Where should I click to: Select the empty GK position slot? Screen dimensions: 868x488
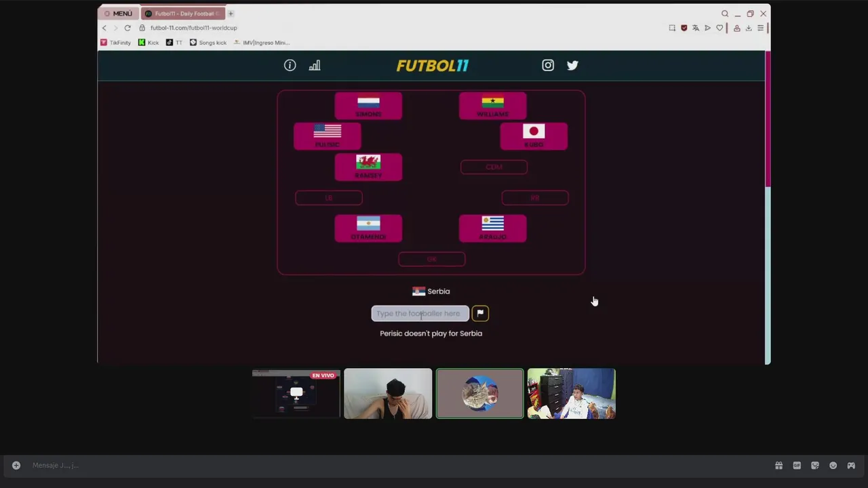point(432,259)
